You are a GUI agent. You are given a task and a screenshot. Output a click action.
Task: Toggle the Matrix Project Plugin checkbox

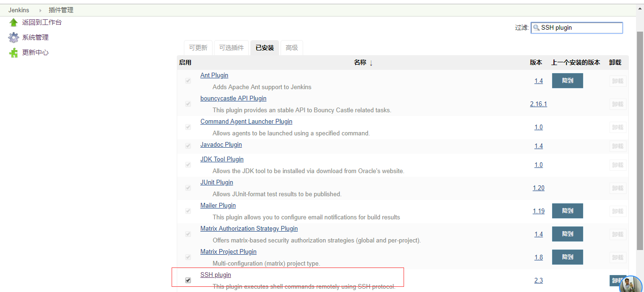(188, 257)
